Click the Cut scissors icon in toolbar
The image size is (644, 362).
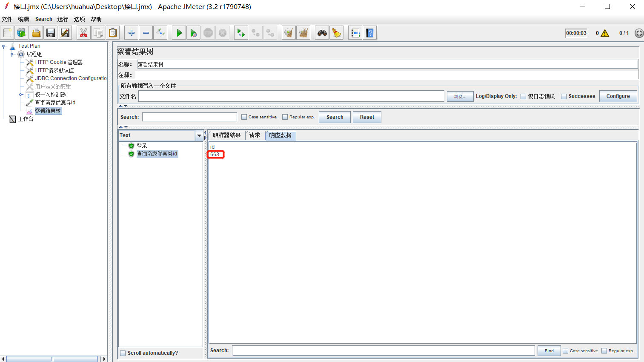[83, 33]
